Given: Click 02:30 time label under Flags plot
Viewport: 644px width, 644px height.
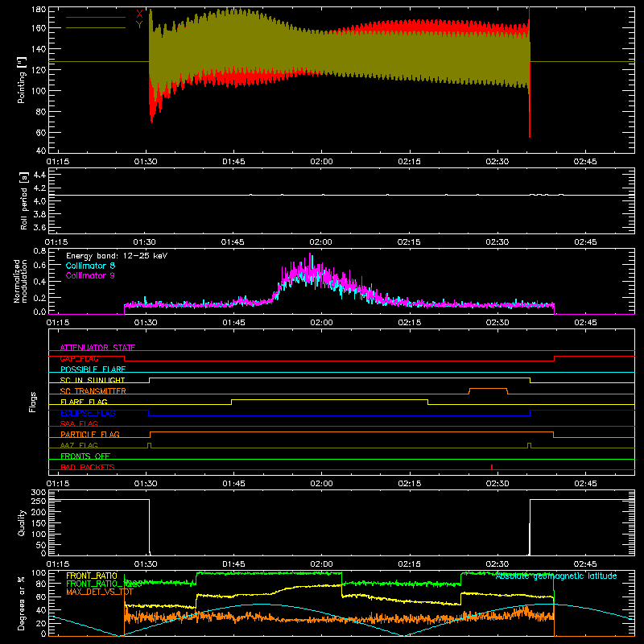Looking at the screenshot, I should 497,484.
